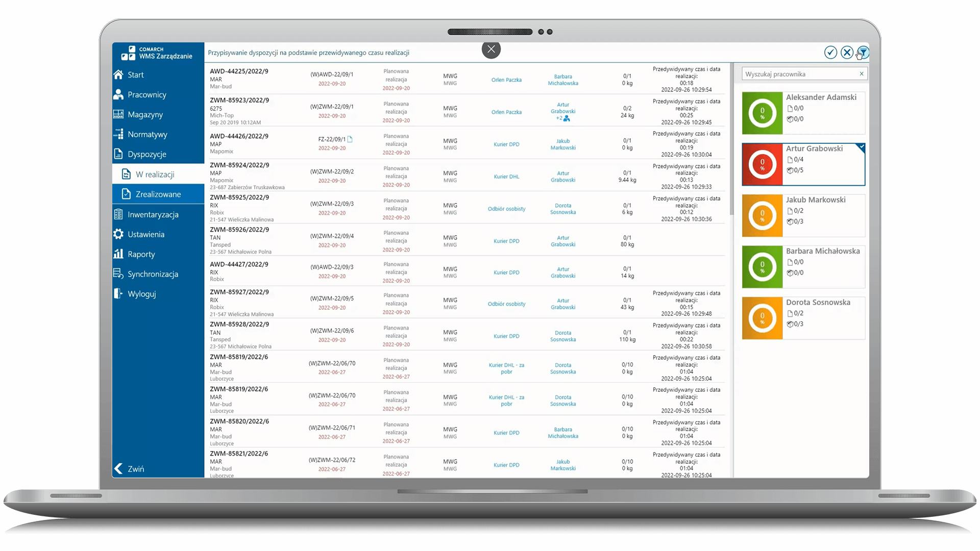Click the dispositions list scrollbar

[731, 139]
